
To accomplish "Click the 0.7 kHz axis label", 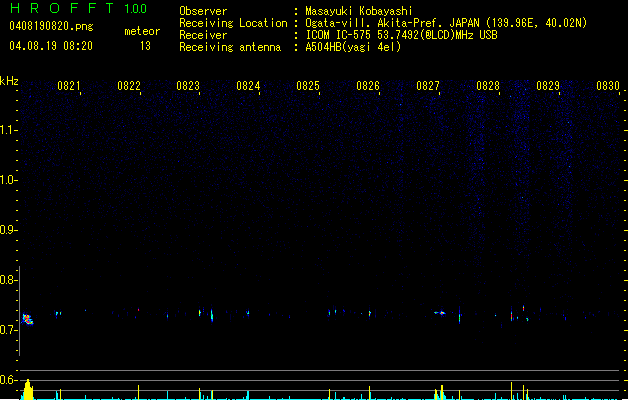I will pos(8,330).
